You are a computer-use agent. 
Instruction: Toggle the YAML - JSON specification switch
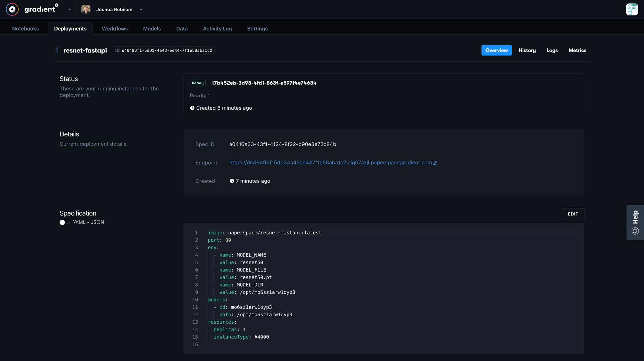(64, 222)
